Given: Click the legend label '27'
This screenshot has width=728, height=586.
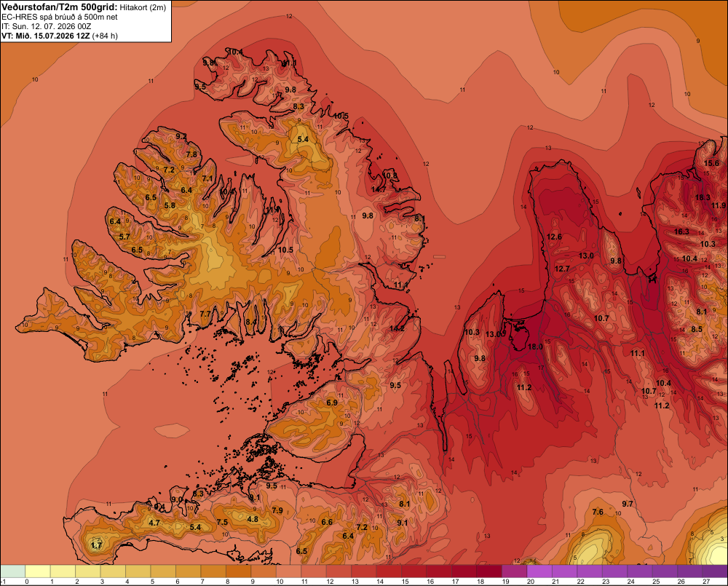Looking at the screenshot, I should pos(706,582).
